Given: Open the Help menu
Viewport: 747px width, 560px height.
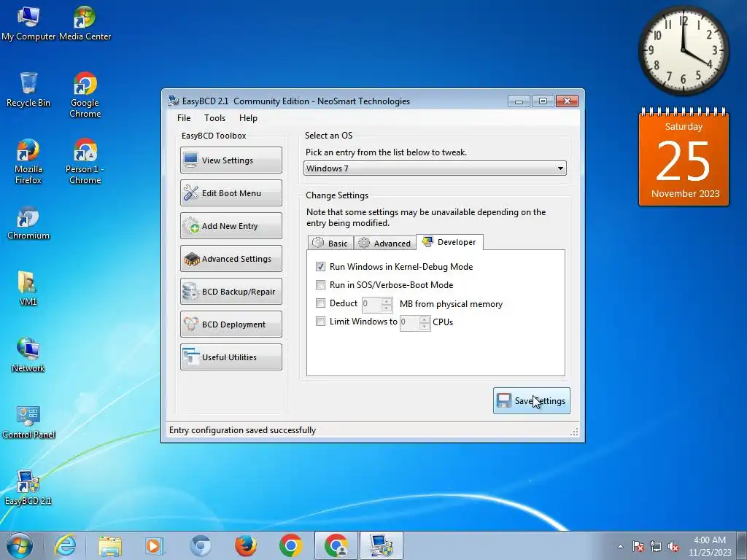Looking at the screenshot, I should [248, 118].
